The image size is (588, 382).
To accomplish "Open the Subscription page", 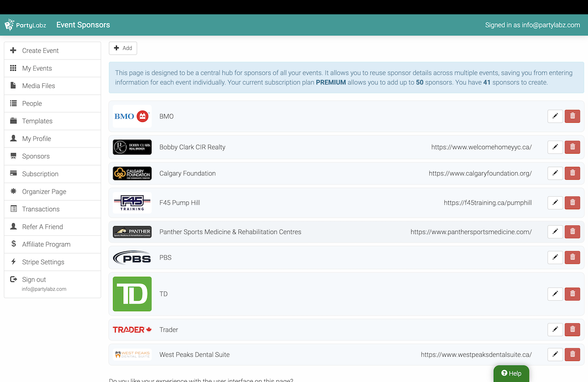I will 52,174.
